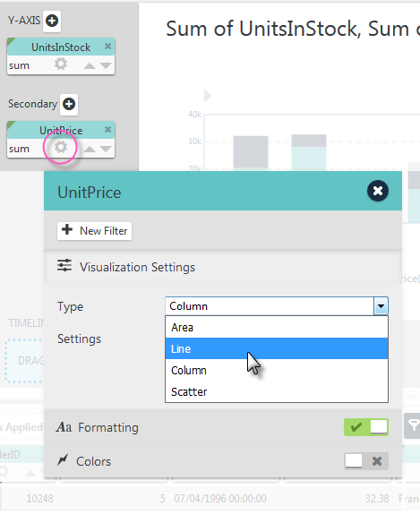The width and height of the screenshot is (420, 523).
Task: Open UnitsInStock gear settings
Action: pyautogui.click(x=61, y=64)
